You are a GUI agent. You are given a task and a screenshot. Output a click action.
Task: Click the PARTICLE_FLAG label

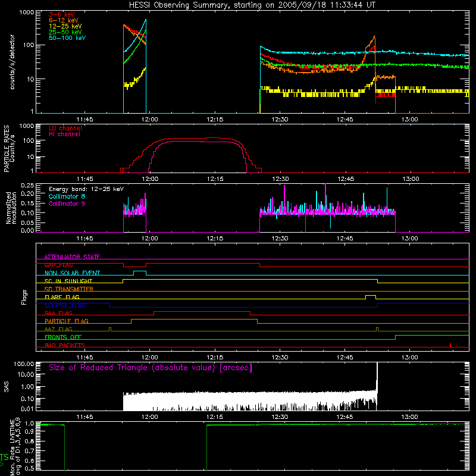coord(67,321)
